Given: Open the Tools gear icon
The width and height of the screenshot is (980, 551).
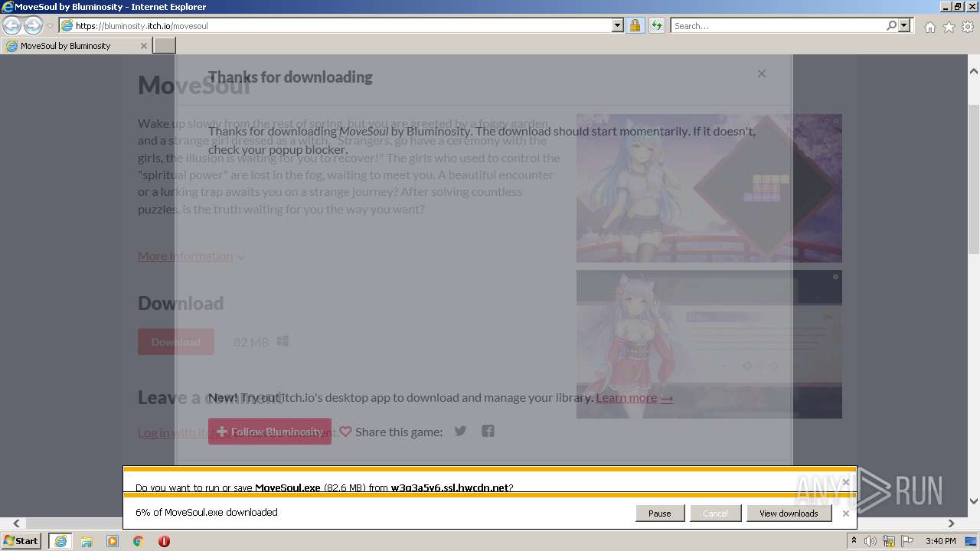Looking at the screenshot, I should [x=968, y=27].
